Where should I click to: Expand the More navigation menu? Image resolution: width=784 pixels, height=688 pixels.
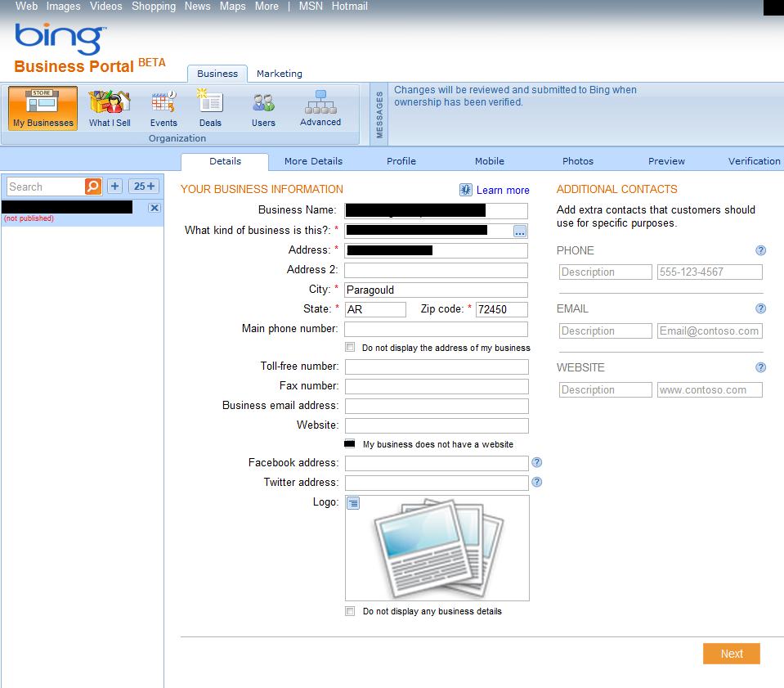(x=267, y=6)
